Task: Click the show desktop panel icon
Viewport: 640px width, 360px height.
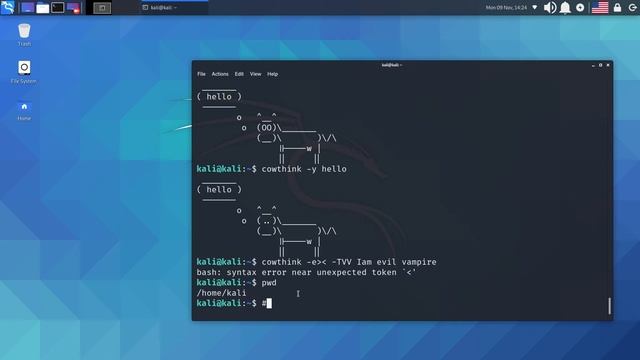Action: [28, 7]
